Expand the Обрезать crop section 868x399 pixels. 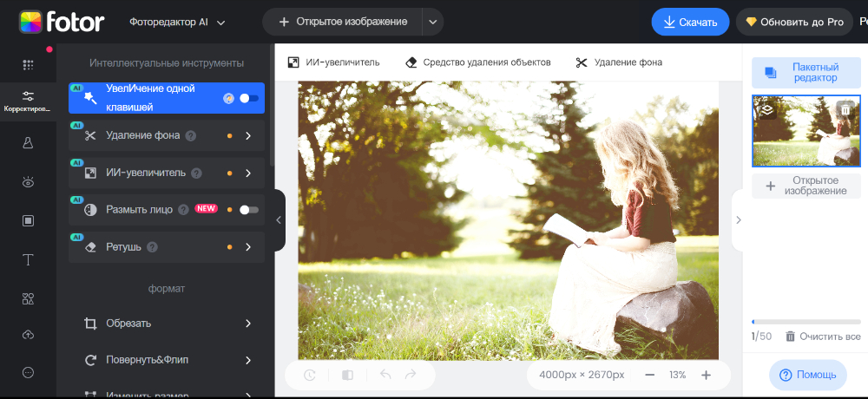pyautogui.click(x=248, y=324)
